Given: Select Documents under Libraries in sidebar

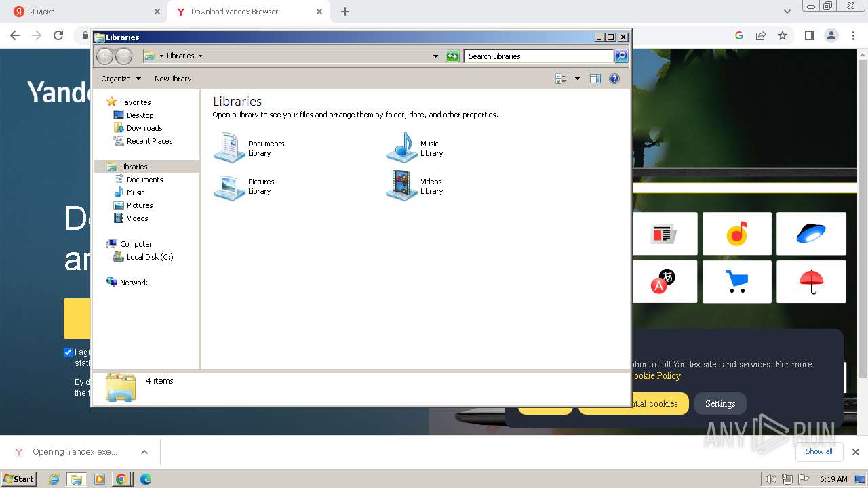Looking at the screenshot, I should coord(144,180).
